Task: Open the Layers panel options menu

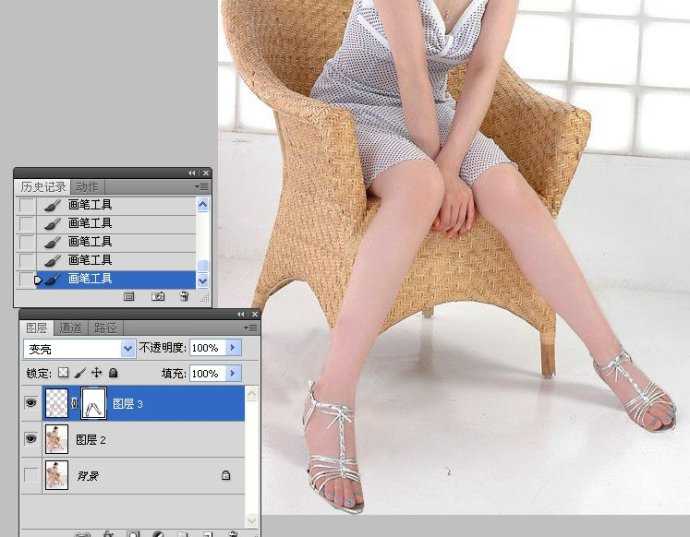Action: point(250,328)
